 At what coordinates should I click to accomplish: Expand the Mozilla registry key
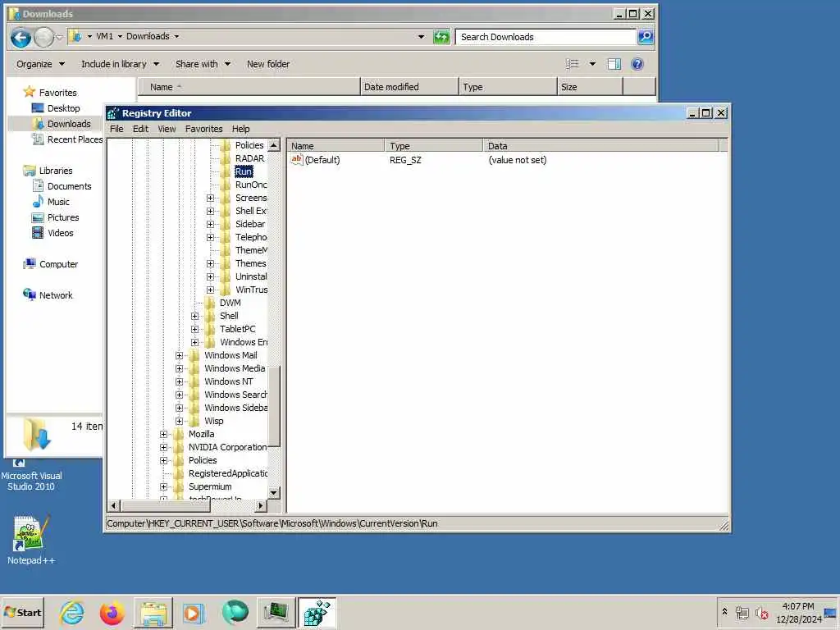163,434
